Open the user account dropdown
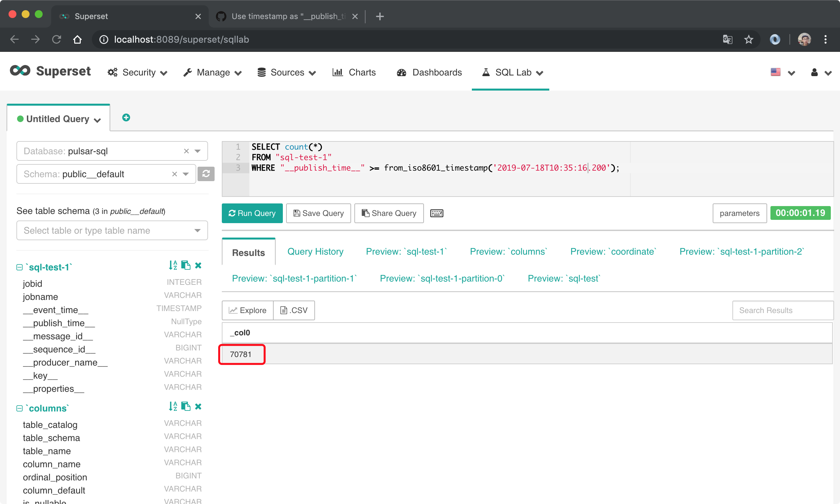The width and height of the screenshot is (840, 504). [x=821, y=72]
